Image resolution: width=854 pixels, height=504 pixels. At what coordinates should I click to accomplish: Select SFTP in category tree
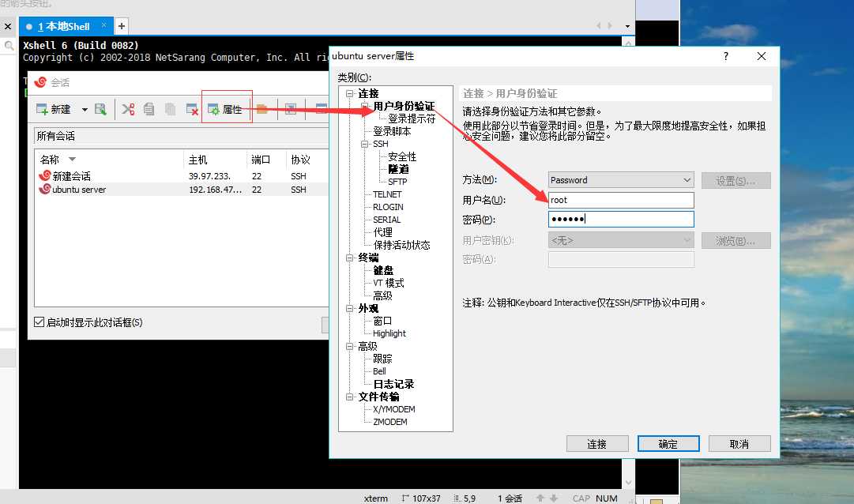click(x=397, y=182)
